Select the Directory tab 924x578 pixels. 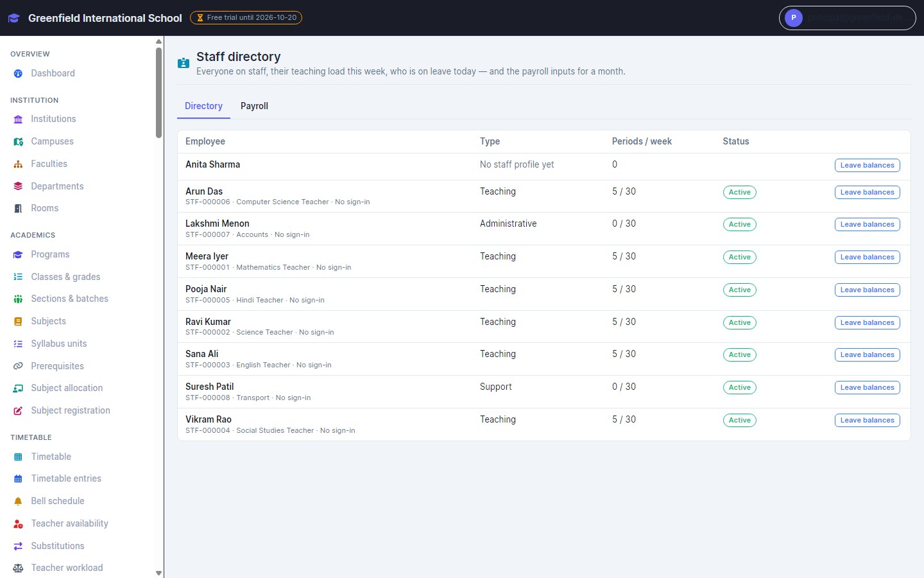[203, 106]
